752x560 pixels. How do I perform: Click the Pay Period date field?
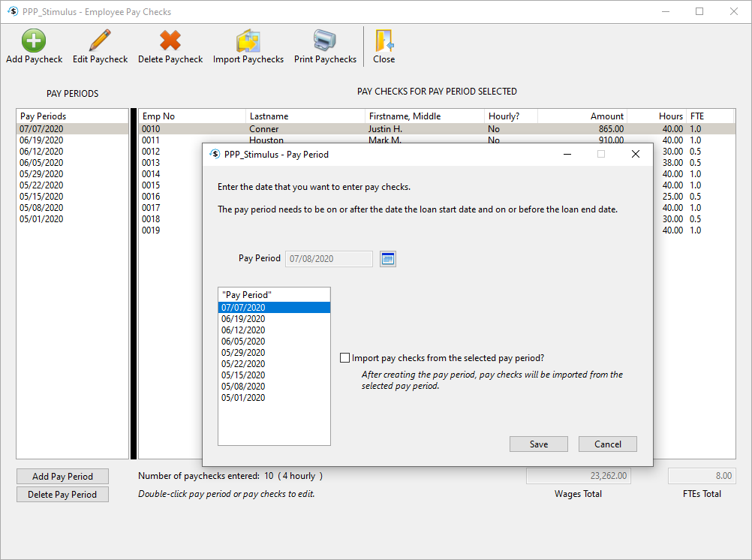[329, 258]
